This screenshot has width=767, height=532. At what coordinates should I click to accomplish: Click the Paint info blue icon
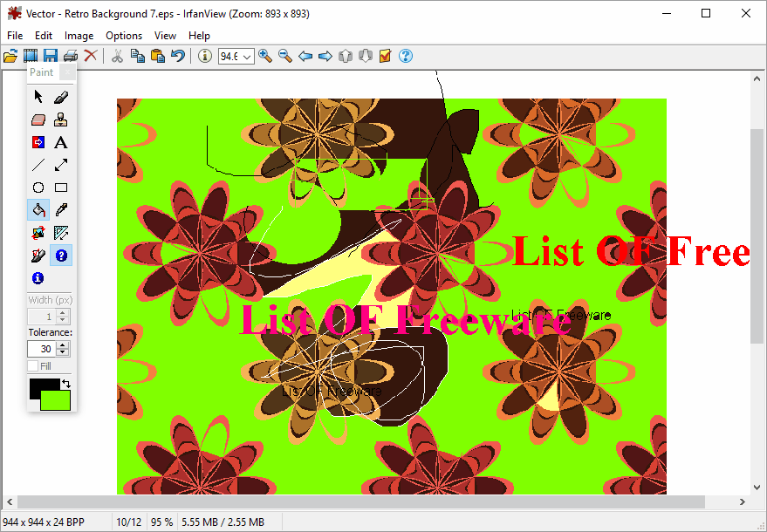38,278
